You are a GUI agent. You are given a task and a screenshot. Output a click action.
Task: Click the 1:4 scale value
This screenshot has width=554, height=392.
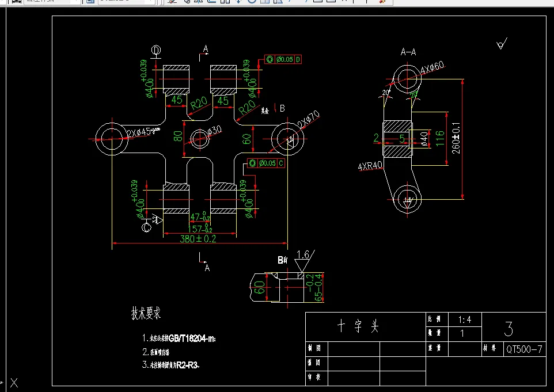(x=465, y=319)
